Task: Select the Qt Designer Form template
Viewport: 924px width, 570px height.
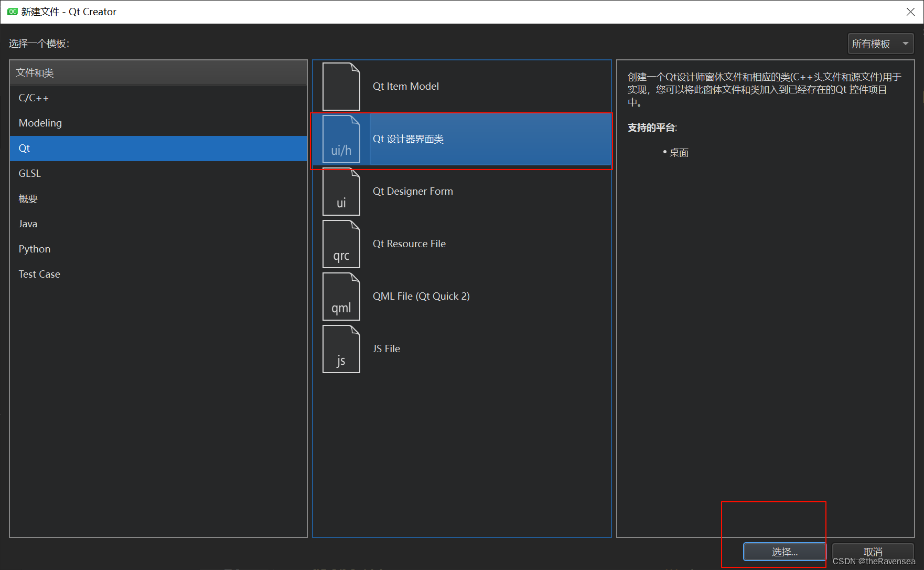Action: point(462,192)
